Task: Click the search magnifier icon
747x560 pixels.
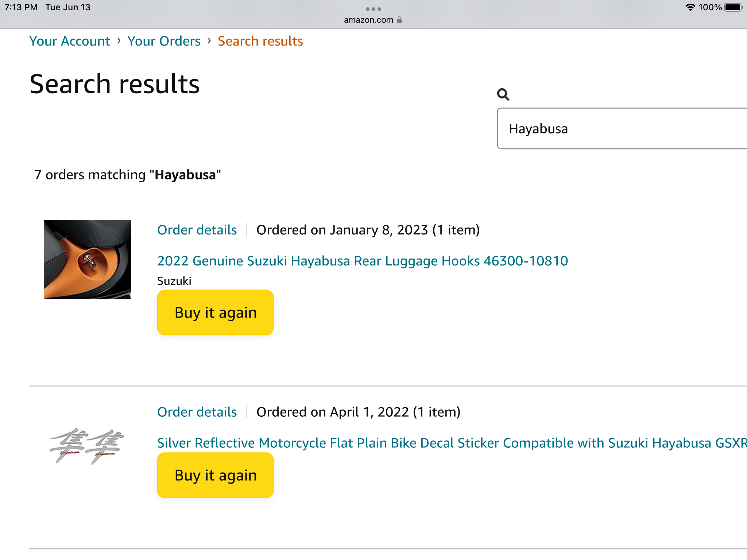Action: pos(503,94)
